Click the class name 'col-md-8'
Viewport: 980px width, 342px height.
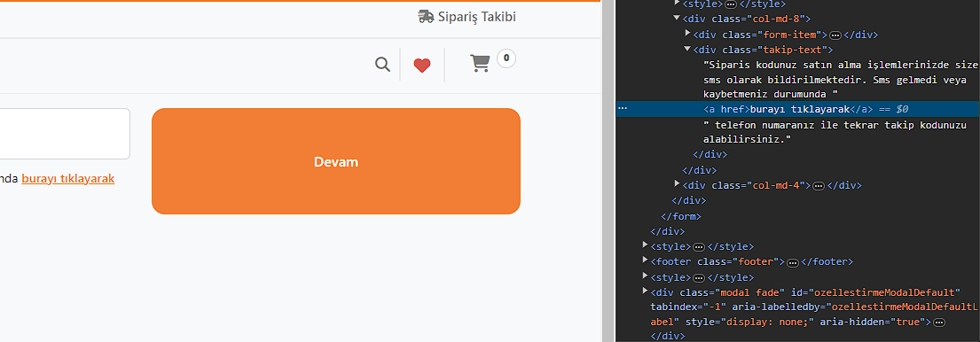[x=777, y=19]
